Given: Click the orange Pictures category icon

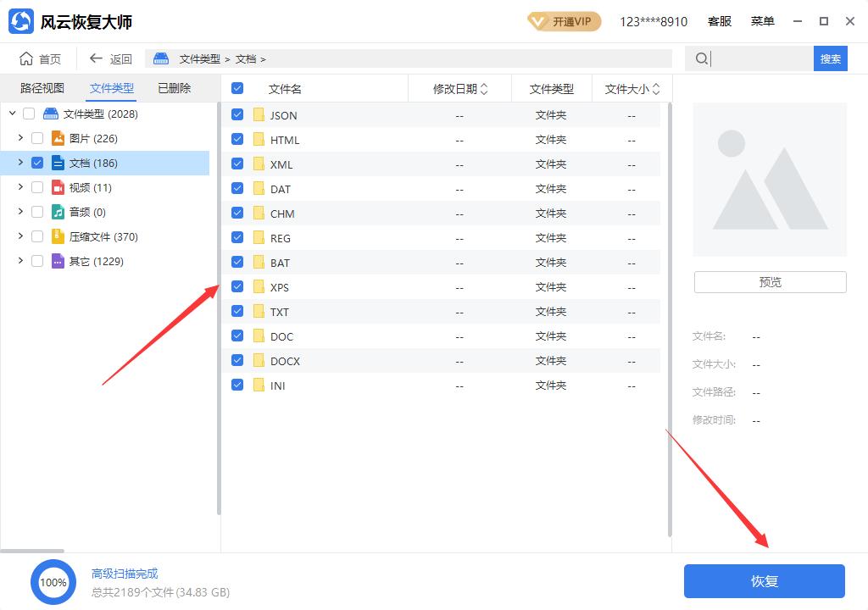Looking at the screenshot, I should point(58,138).
